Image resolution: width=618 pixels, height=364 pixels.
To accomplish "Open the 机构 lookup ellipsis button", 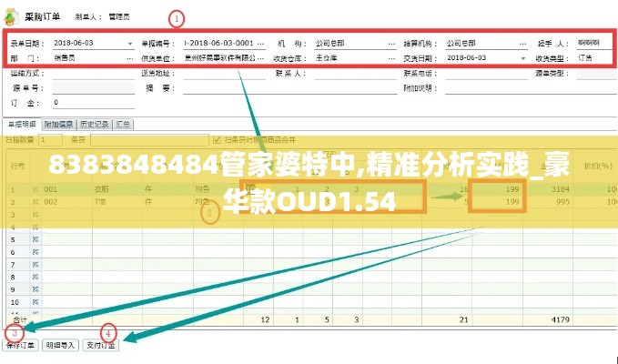I will [391, 44].
